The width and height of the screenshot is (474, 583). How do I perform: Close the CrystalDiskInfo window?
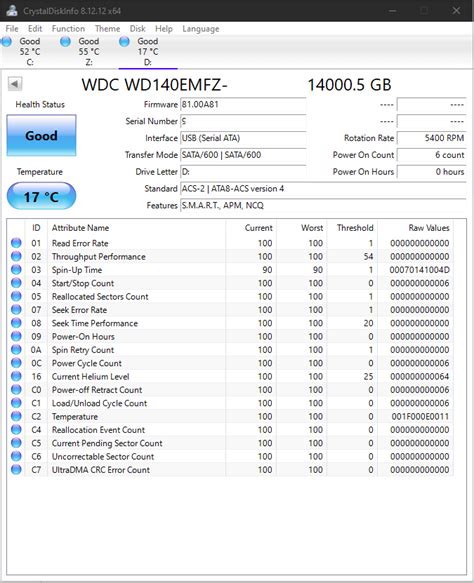456,10
